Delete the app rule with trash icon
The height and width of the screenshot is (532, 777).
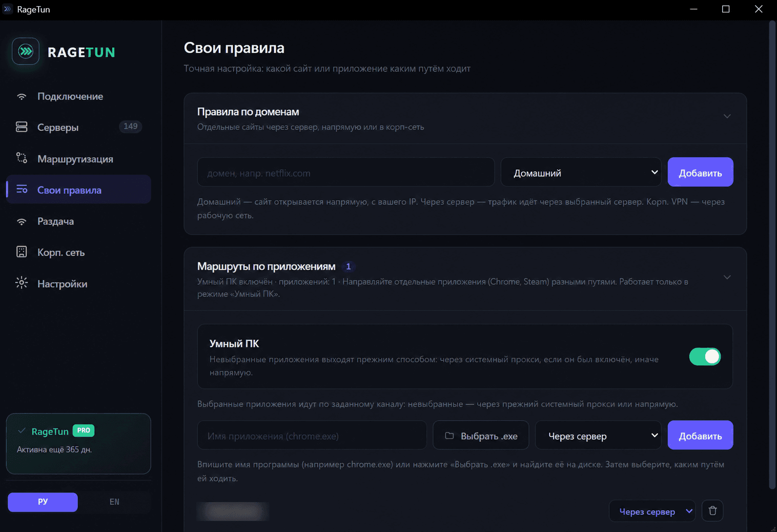(x=712, y=510)
